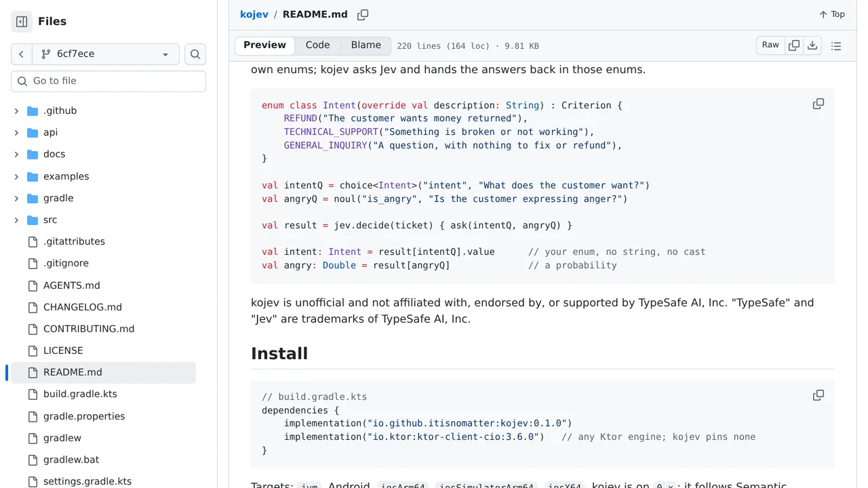Copy the enum class Intent code block
Screen dimensions: 868x488
[818, 104]
